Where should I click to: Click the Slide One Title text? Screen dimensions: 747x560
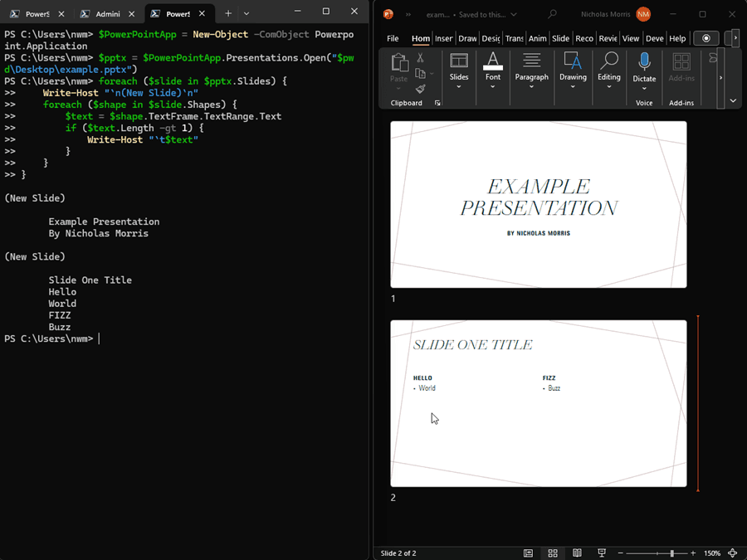tap(472, 345)
